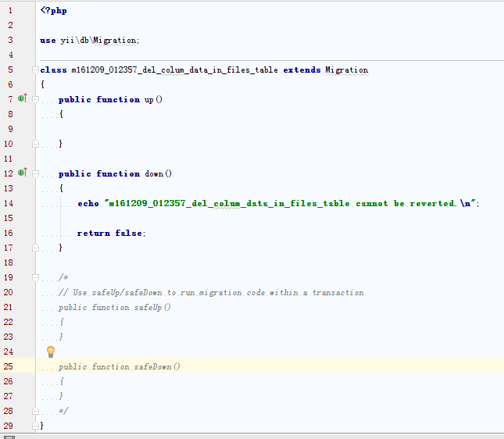This screenshot has width=504, height=439.
Task: Click the override gutter icon beside function down()
Action: [22, 173]
